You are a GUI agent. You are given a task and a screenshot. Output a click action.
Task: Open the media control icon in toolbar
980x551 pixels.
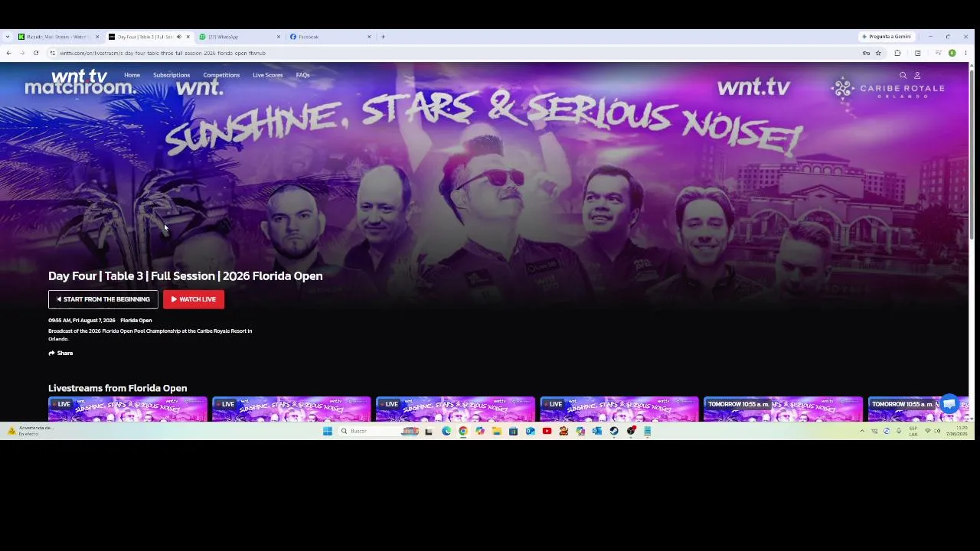click(x=938, y=53)
